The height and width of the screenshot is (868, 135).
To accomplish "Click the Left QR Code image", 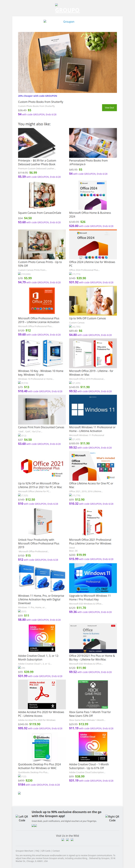I will tap(22, 818).
